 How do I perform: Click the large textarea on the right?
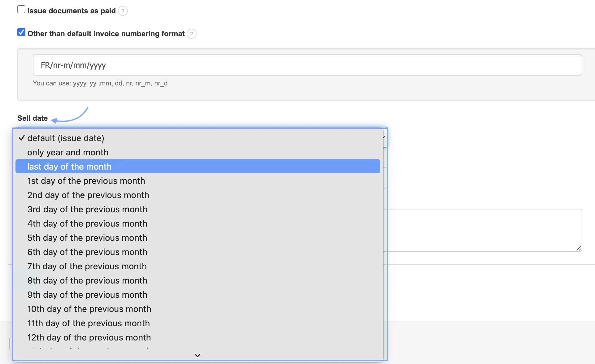(x=483, y=230)
